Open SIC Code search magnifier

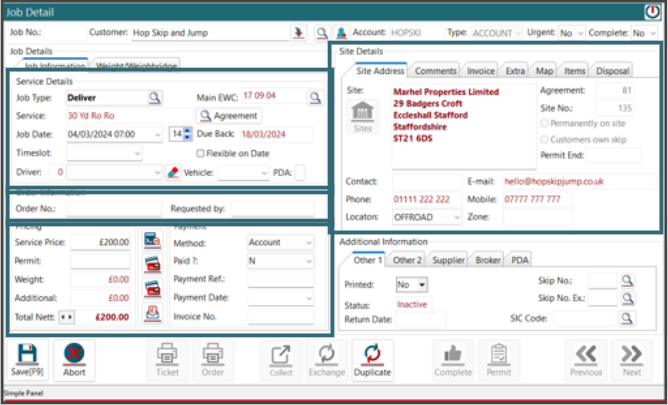(x=628, y=318)
